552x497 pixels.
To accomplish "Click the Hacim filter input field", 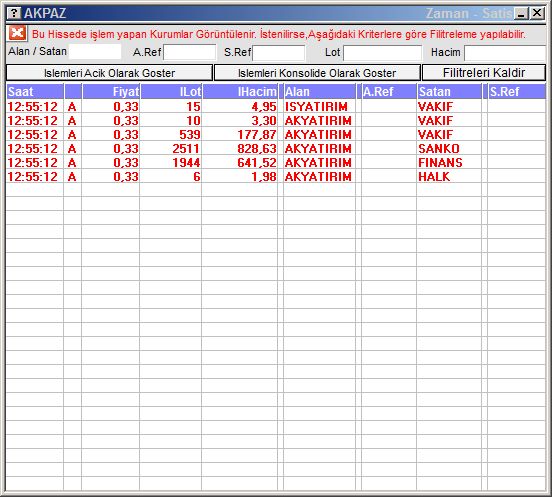I will [505, 53].
